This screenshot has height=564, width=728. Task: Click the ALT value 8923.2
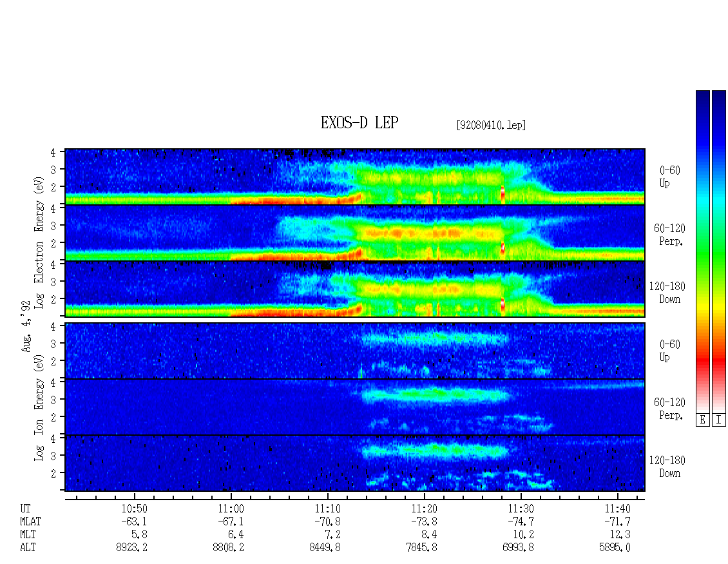pyautogui.click(x=132, y=548)
